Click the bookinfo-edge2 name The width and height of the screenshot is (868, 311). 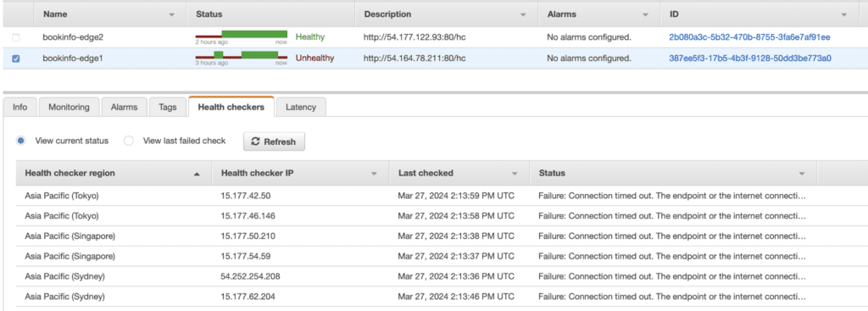pyautogui.click(x=73, y=37)
